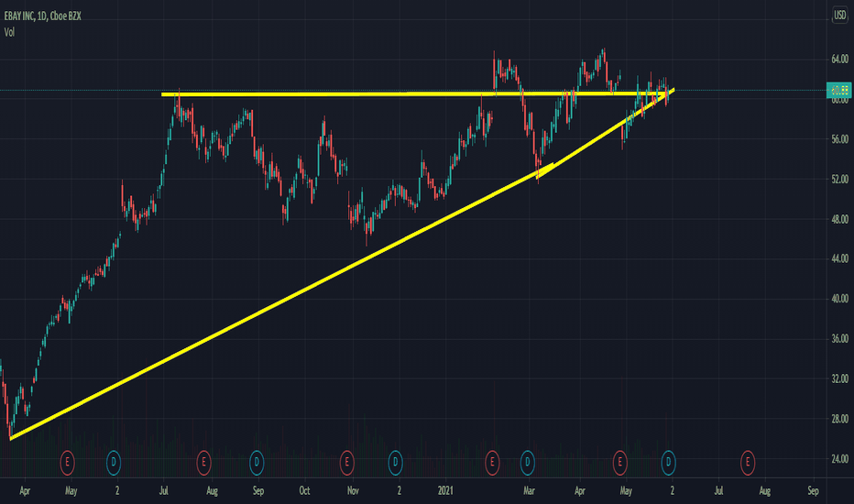Viewport: 854px width, 504px height.
Task: Click the Mar date label on time axis
Action: (x=529, y=491)
